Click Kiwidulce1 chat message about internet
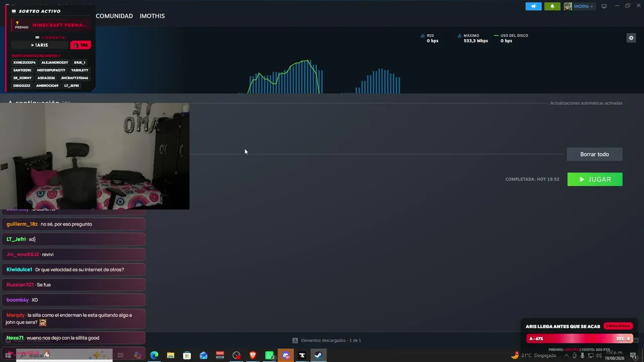The height and width of the screenshot is (362, 644). pos(73,269)
